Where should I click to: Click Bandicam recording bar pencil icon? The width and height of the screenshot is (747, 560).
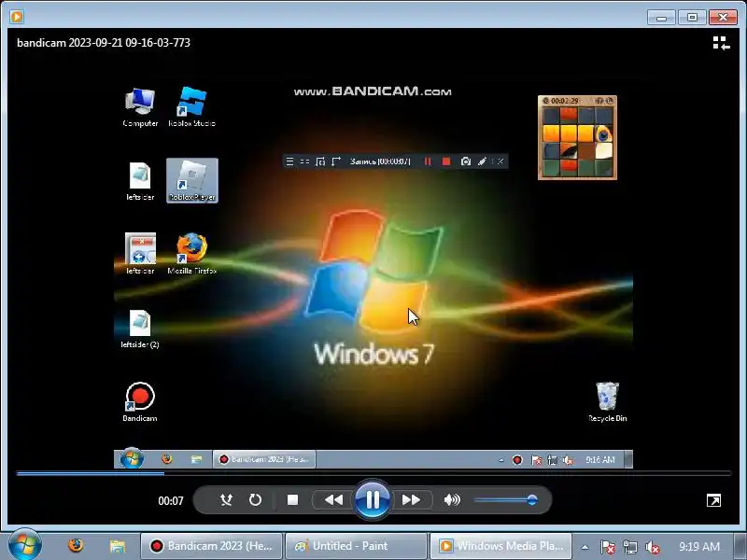click(x=482, y=161)
